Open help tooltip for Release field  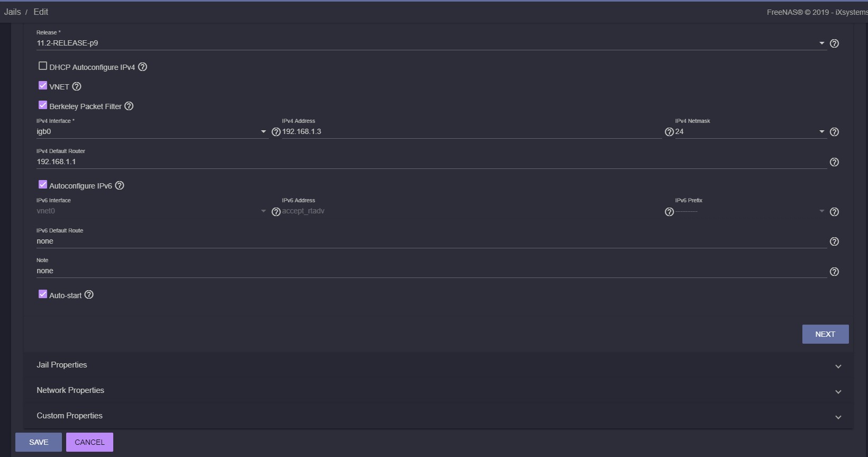(834, 43)
